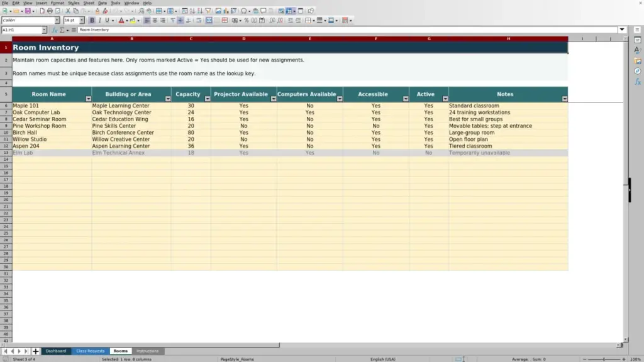Toggle Align Left
Image resolution: width=644 pixels, height=362 pixels.
click(147, 20)
